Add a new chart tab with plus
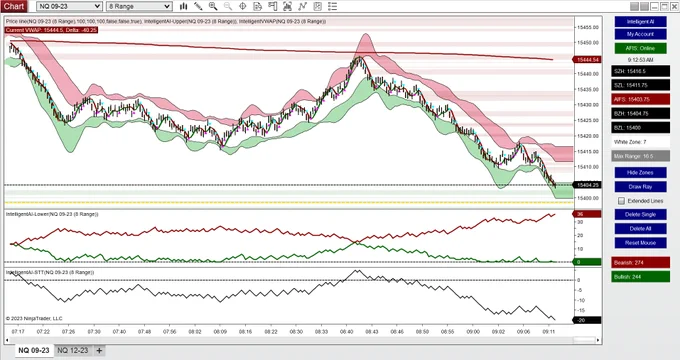The height and width of the screenshot is (360, 680). 99,350
